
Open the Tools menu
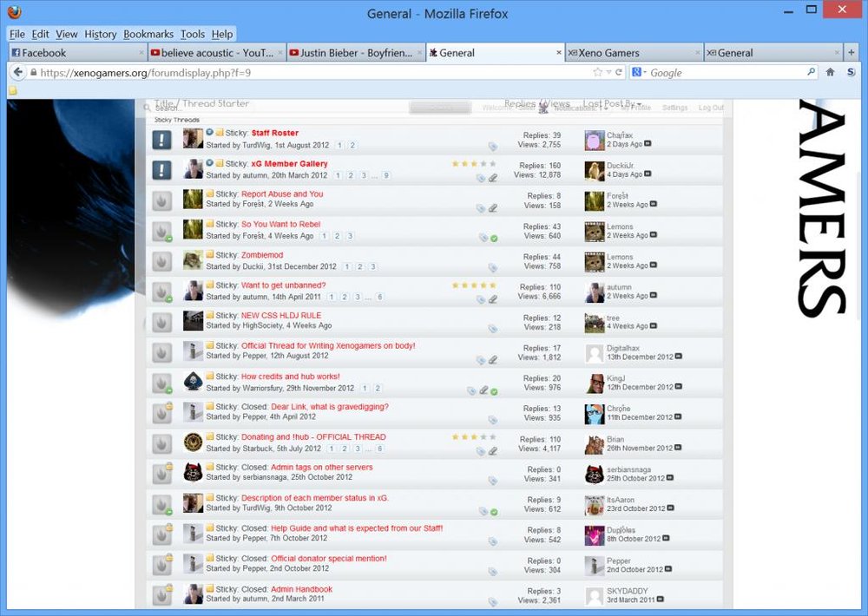pyautogui.click(x=193, y=35)
